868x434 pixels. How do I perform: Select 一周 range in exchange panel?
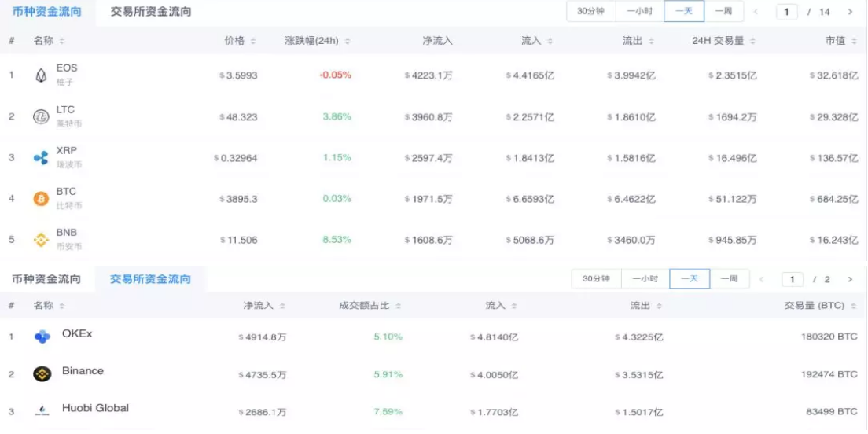click(x=730, y=279)
